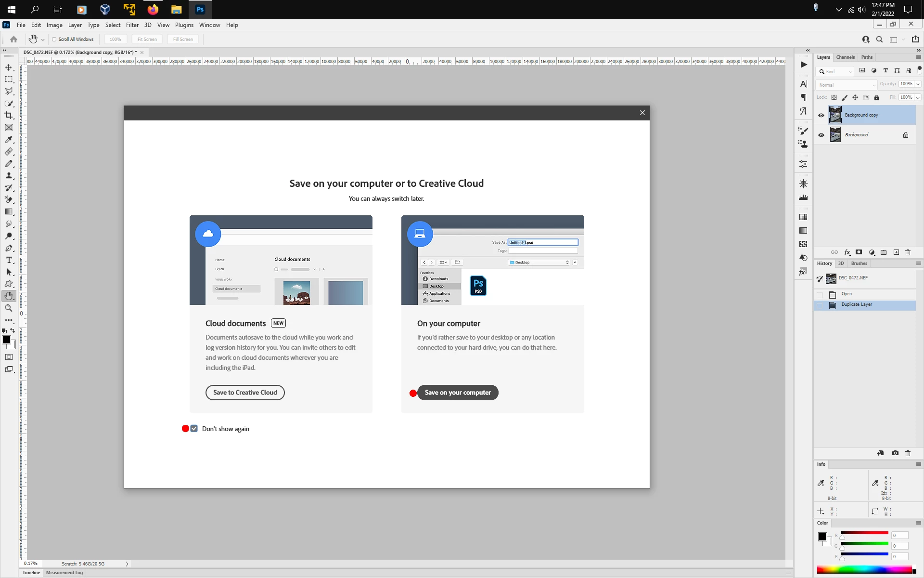Select the Move tool
The image size is (924, 578).
click(9, 67)
